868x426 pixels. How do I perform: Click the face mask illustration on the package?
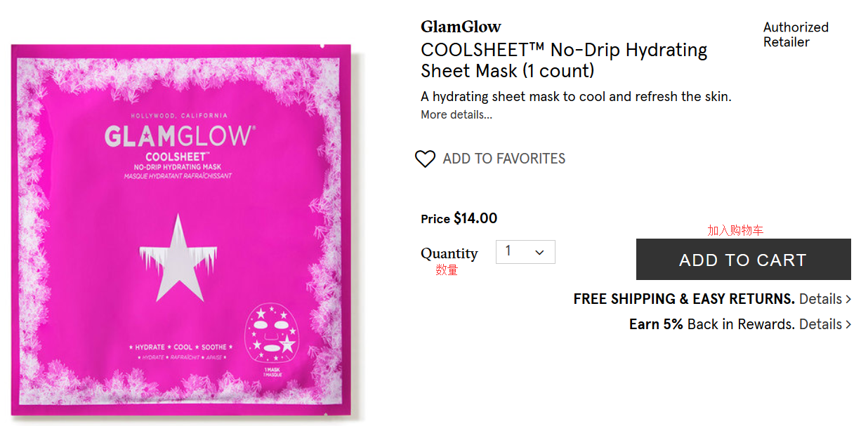(x=271, y=332)
